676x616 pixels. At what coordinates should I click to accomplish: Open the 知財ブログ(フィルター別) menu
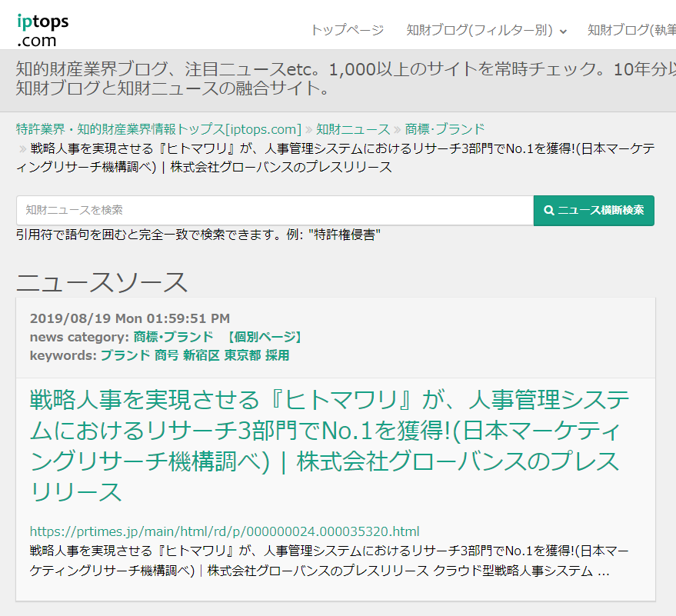tap(486, 30)
